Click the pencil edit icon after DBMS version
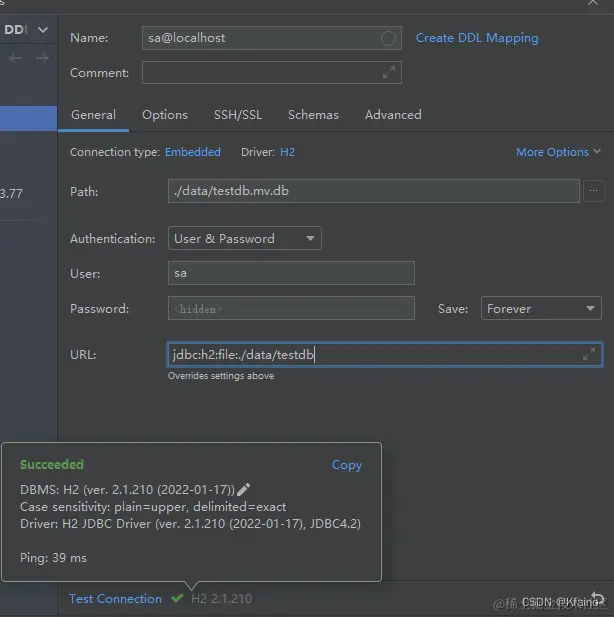The height and width of the screenshot is (617, 614). tap(243, 489)
